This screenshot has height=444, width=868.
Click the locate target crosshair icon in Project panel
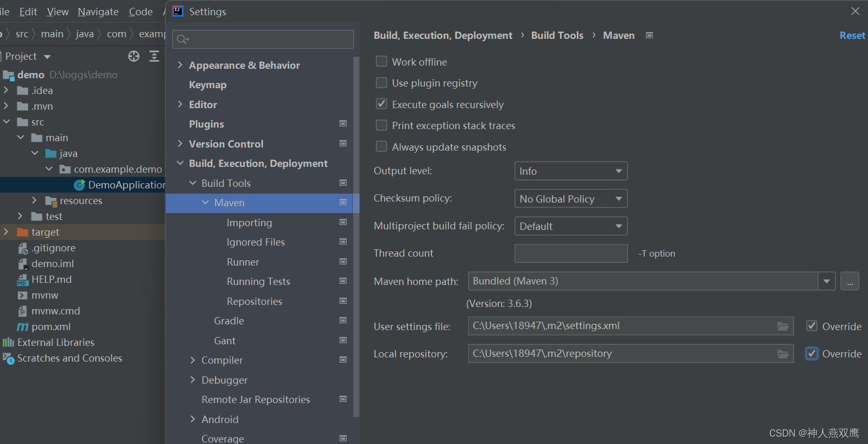[134, 56]
